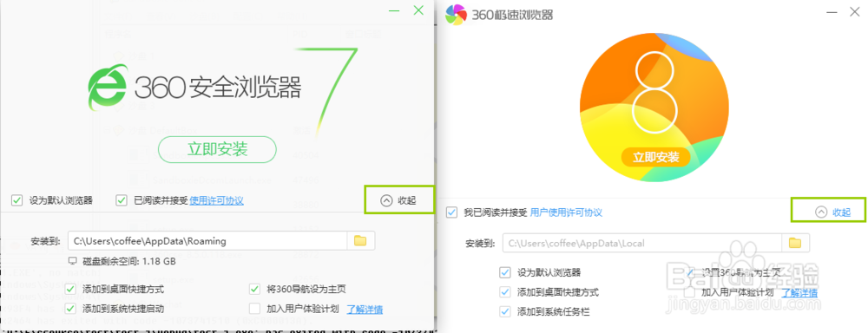The width and height of the screenshot is (868, 333).
Task: Toggle 我已阅读并接受 in the 360 Speed Browser installer
Action: tap(451, 212)
